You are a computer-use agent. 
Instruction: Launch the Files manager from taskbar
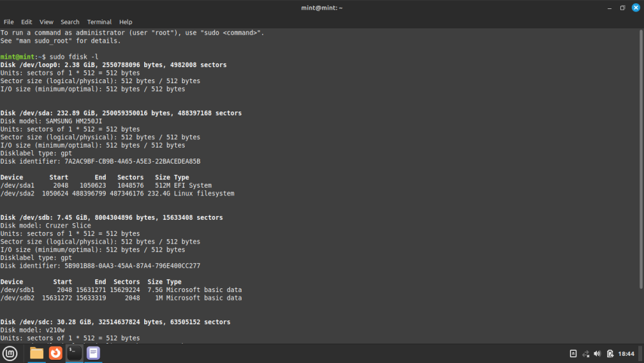(37, 353)
